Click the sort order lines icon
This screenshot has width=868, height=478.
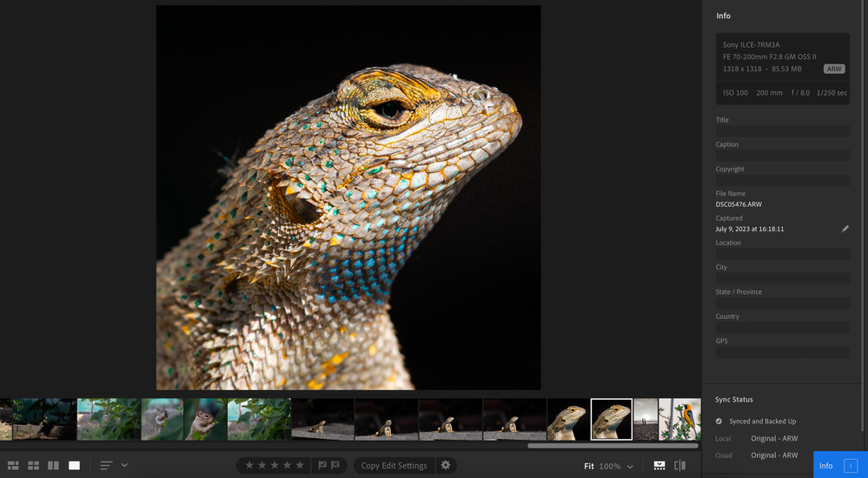(106, 466)
